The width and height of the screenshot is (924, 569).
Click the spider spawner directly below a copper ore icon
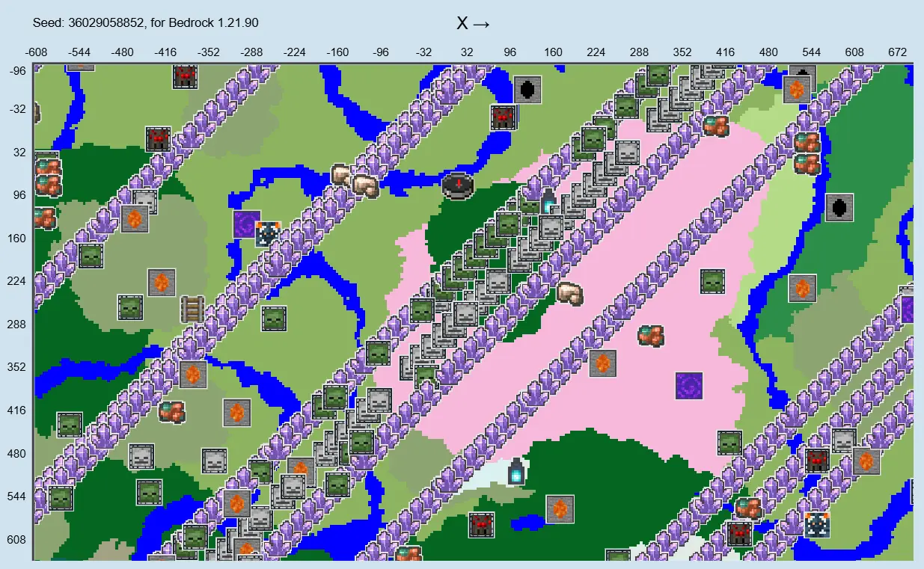pyautogui.click(x=739, y=534)
